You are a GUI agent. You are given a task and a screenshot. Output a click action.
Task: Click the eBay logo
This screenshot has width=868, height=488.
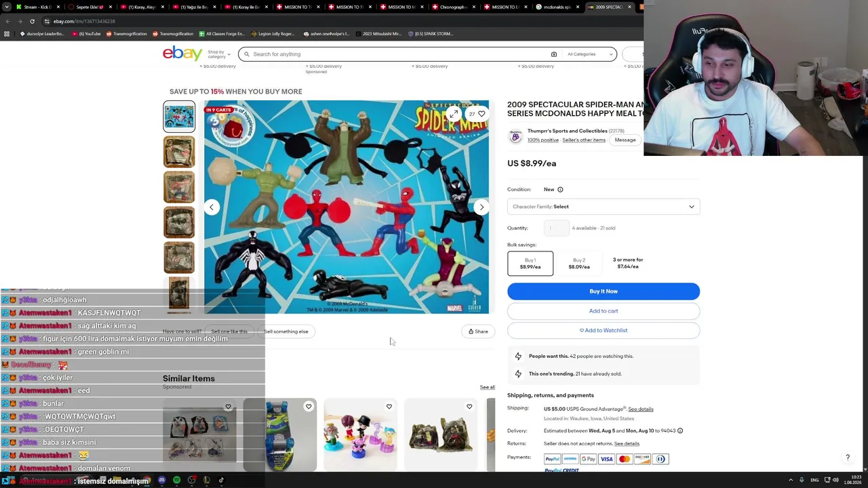coord(182,54)
